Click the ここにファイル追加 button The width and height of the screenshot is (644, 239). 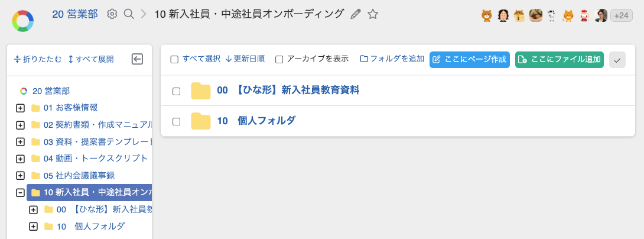click(x=559, y=59)
